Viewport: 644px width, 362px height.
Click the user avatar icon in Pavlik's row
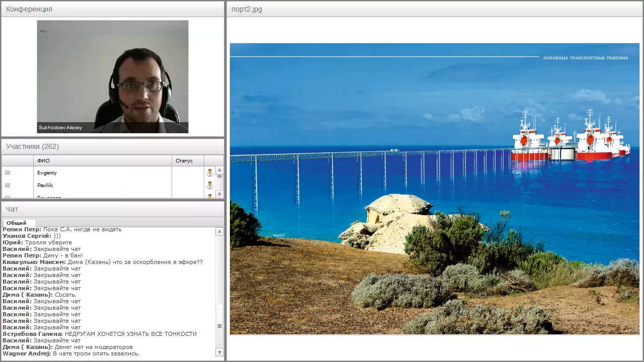point(210,185)
